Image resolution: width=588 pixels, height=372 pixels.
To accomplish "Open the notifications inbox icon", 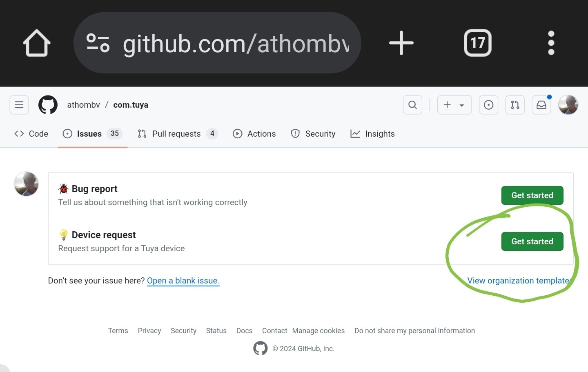I will (x=541, y=105).
